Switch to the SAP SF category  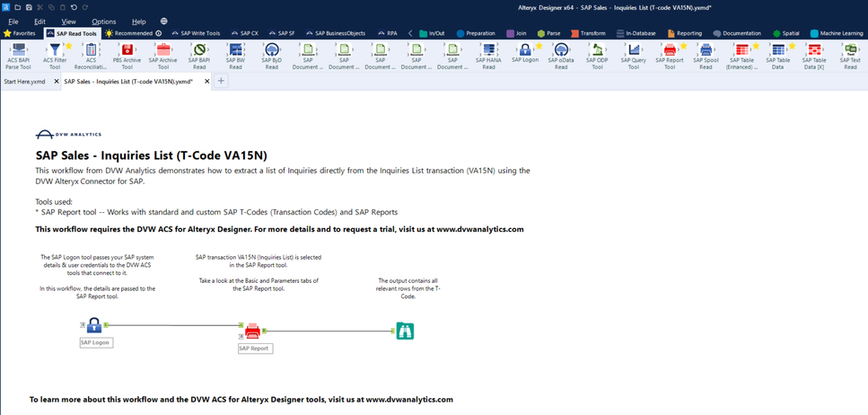pos(283,33)
